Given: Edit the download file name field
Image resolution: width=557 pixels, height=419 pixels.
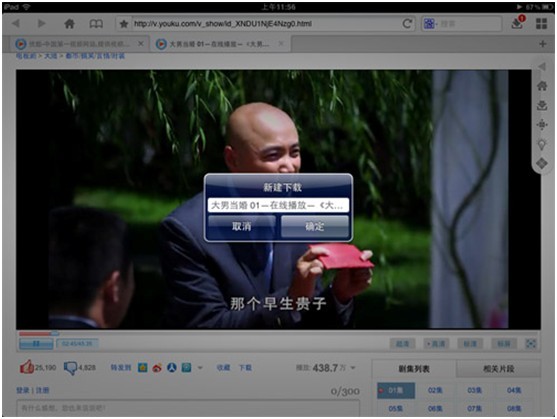Looking at the screenshot, I should click(278, 205).
